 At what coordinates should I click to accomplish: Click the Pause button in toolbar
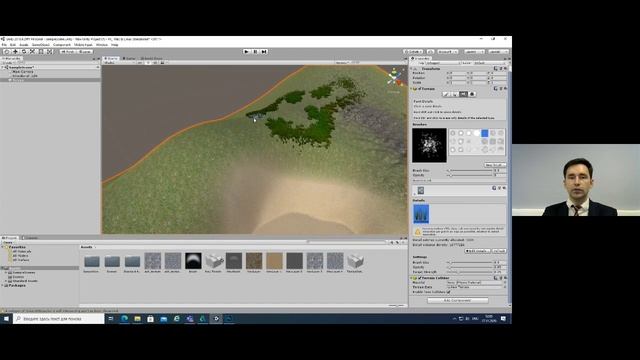255,52
